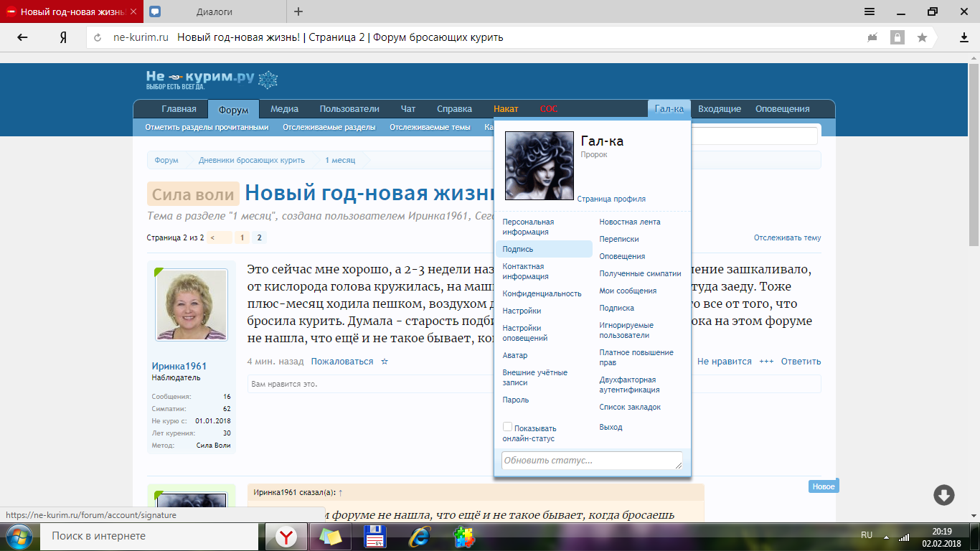Click Иринка1961 avatar photo
Image resolution: width=980 pixels, height=551 pixels.
(192, 305)
